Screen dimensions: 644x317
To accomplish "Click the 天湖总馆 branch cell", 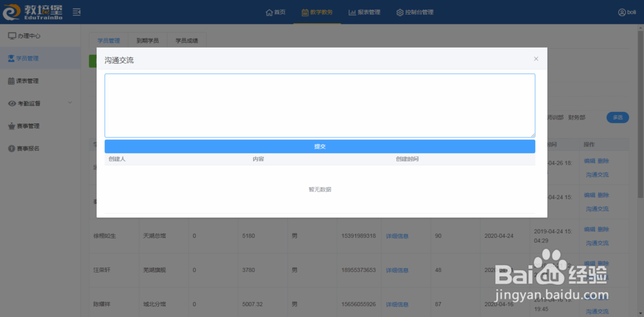I will pos(155,236).
